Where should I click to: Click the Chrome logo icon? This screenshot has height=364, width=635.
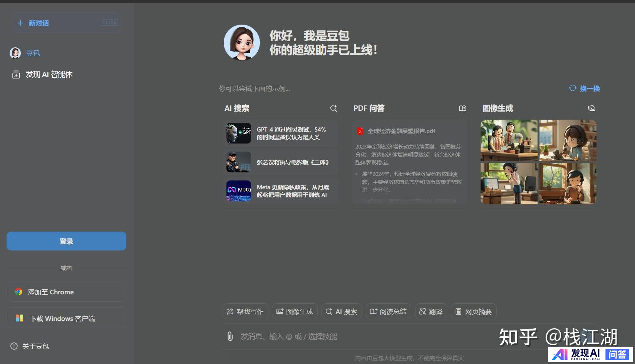coord(18,292)
